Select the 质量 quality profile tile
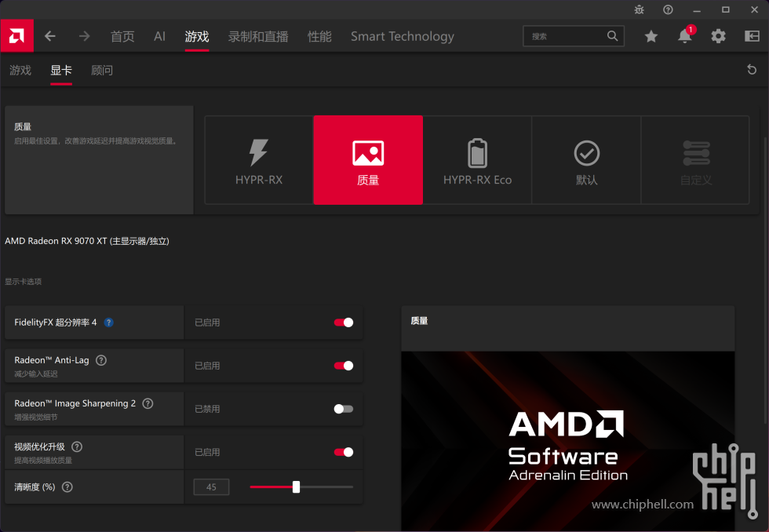 [x=368, y=160]
